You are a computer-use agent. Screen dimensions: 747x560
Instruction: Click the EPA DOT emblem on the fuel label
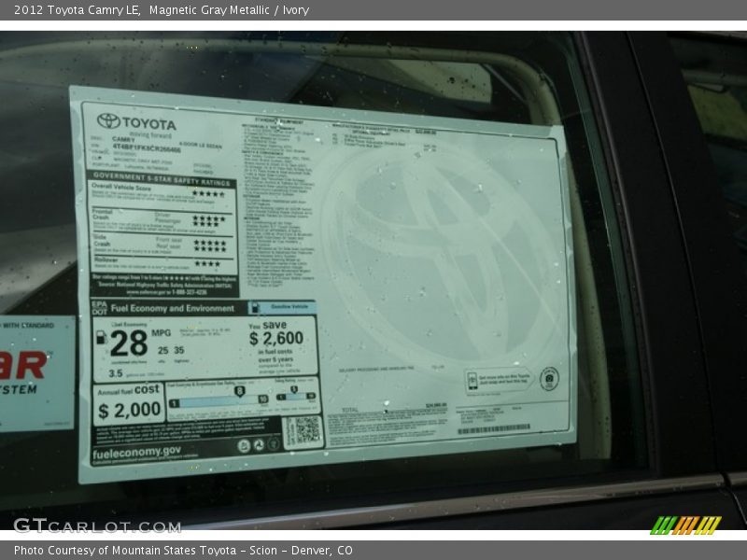coord(97,309)
